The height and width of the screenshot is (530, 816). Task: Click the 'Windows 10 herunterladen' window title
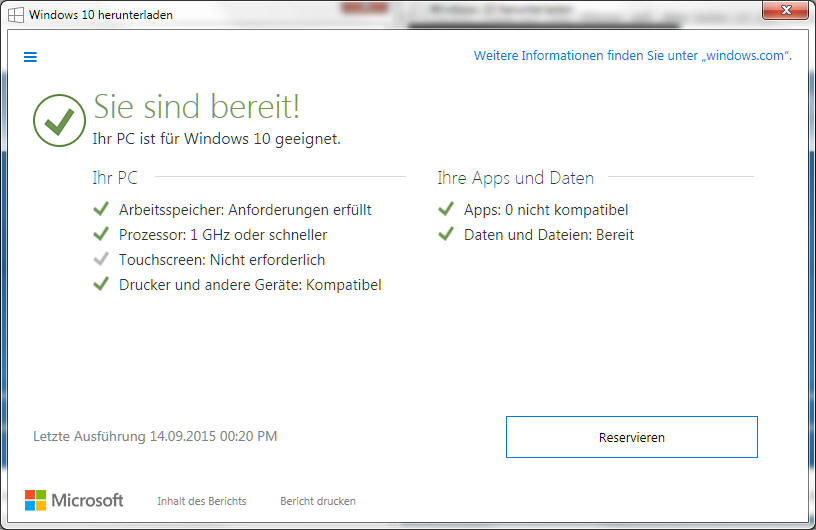tap(100, 15)
